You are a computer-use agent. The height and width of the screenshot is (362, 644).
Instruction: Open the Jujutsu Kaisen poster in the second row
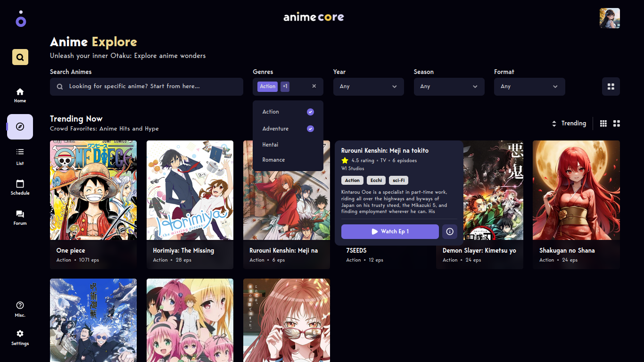tap(93, 320)
